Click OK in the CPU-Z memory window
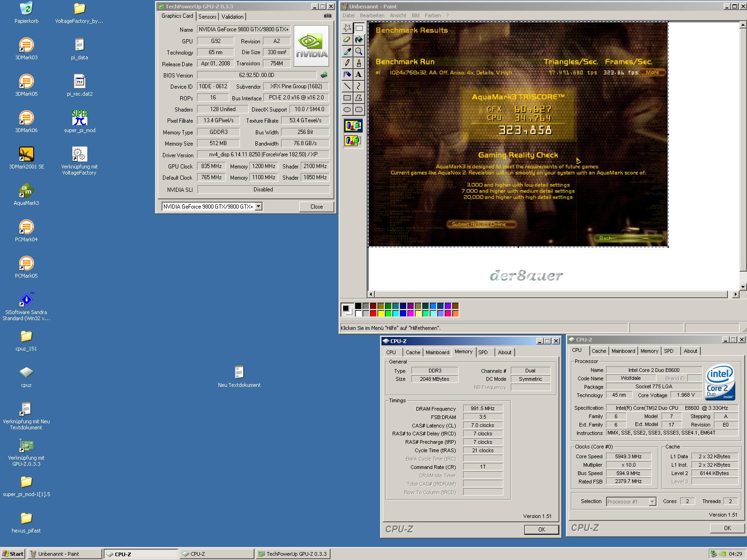 (x=542, y=529)
